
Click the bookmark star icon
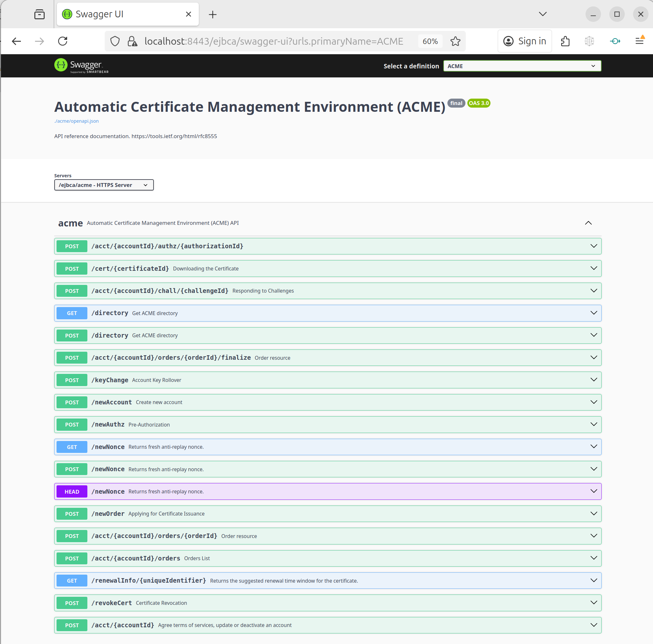coord(455,41)
